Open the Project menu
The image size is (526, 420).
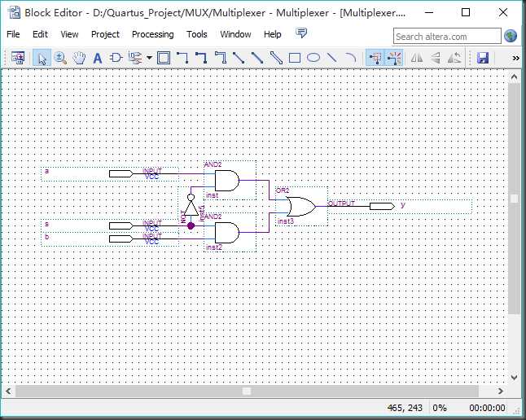pyautogui.click(x=105, y=34)
